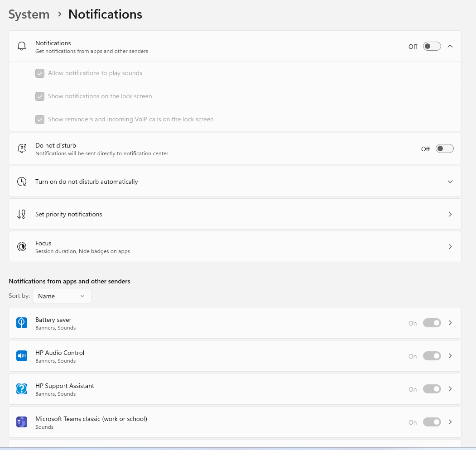Screen dimensions: 476x450
Task: Tick Show notifications on the lock screen
Action: point(40,96)
